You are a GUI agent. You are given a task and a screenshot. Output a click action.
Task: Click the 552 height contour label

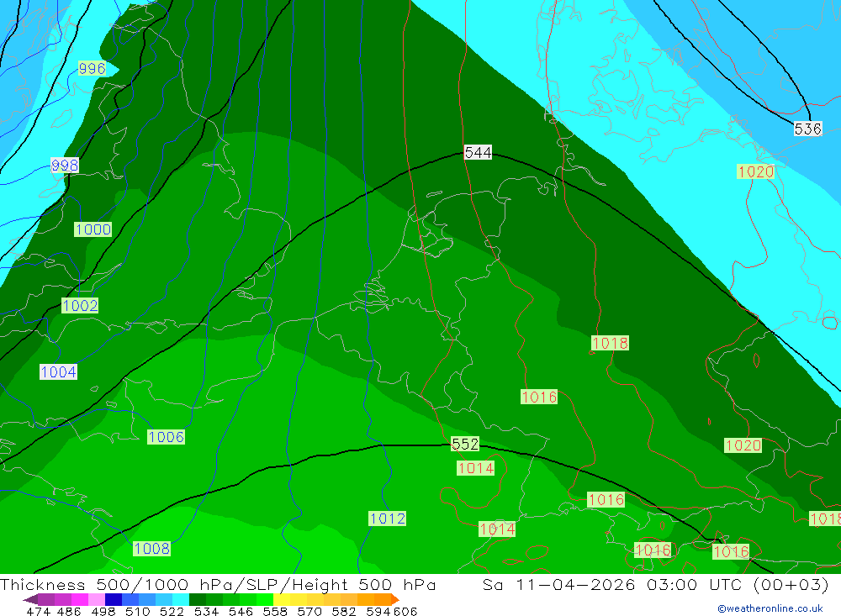pyautogui.click(x=465, y=444)
